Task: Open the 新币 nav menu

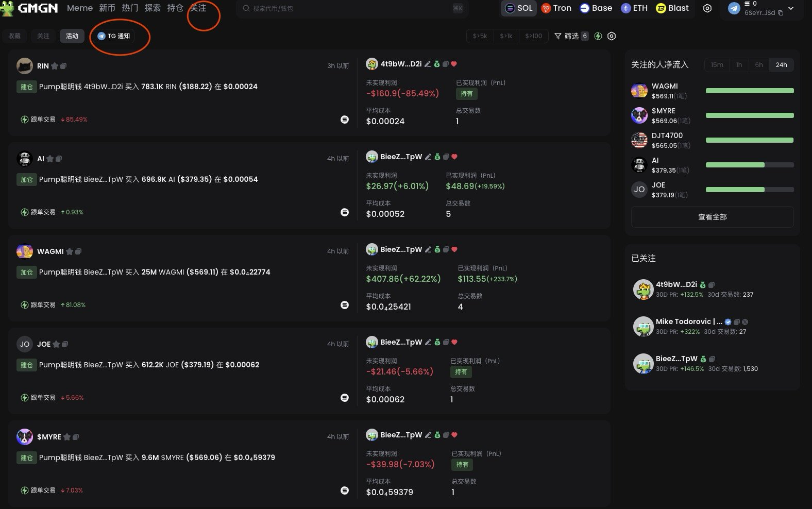Action: click(107, 8)
